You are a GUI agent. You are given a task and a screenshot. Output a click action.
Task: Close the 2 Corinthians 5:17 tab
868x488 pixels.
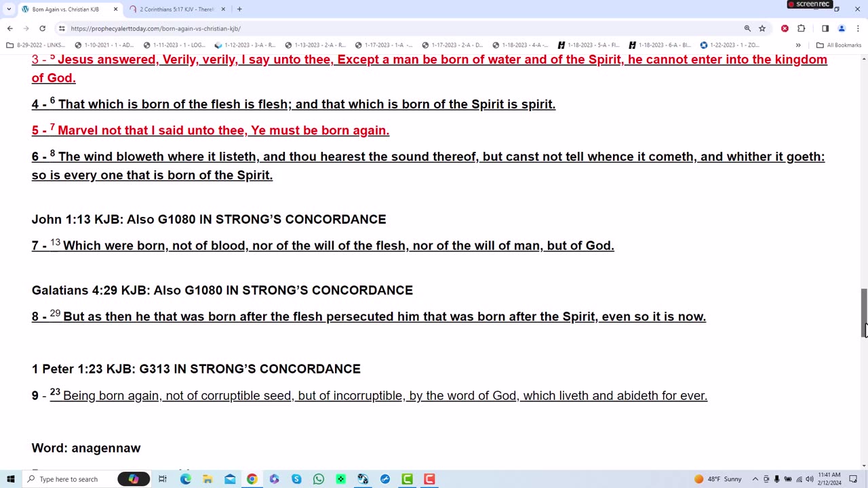(223, 9)
